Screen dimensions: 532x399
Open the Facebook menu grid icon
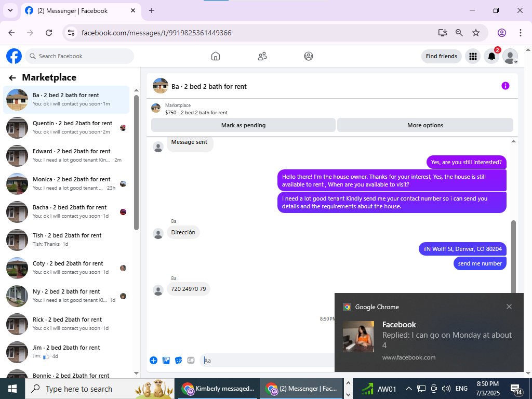point(473,56)
